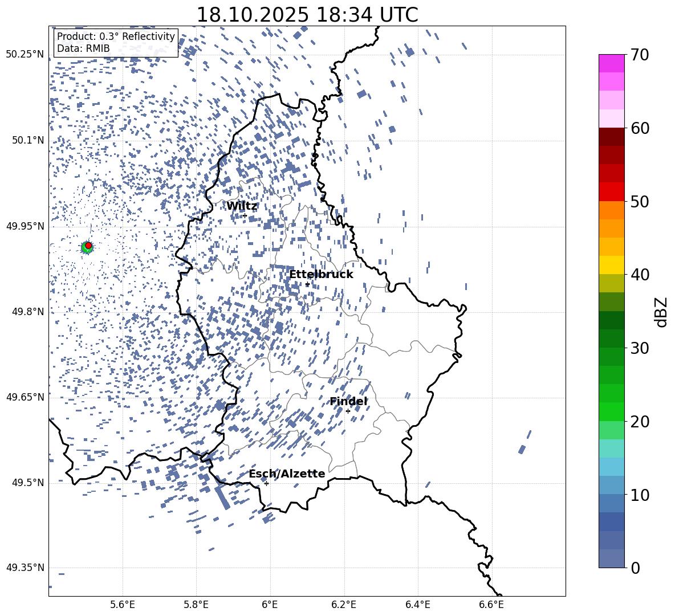
Task: Click the 6.2°E longitude label
Action: pyautogui.click(x=344, y=605)
